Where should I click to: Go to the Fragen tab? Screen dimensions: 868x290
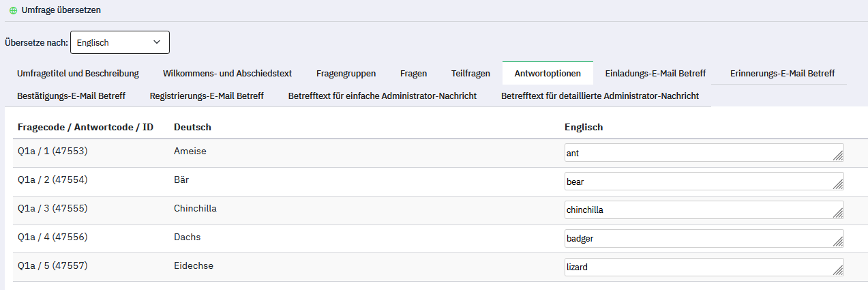pyautogui.click(x=413, y=73)
